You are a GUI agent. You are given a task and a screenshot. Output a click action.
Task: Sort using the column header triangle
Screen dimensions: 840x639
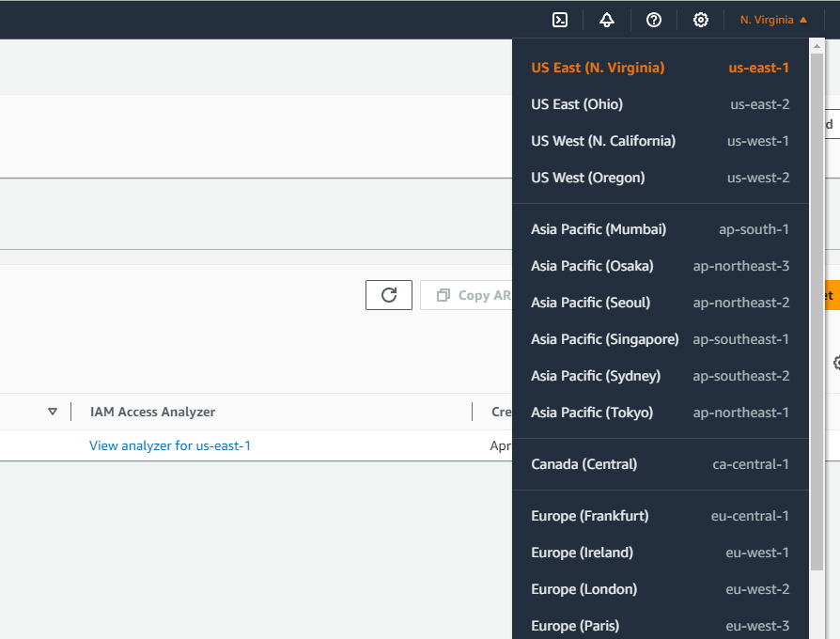pos(53,412)
